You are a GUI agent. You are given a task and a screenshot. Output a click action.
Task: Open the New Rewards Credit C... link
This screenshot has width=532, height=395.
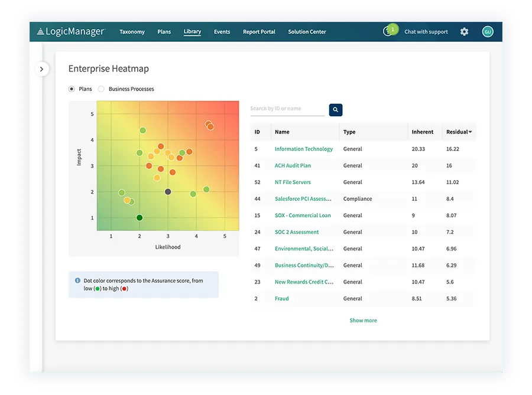304,282
